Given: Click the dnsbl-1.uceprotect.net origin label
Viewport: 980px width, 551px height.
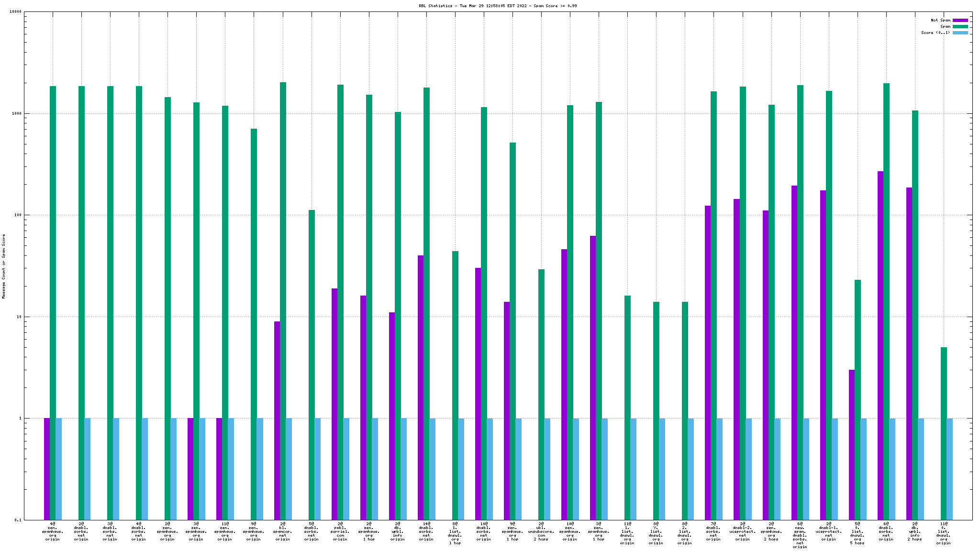Looking at the screenshot, I should click(x=828, y=531).
